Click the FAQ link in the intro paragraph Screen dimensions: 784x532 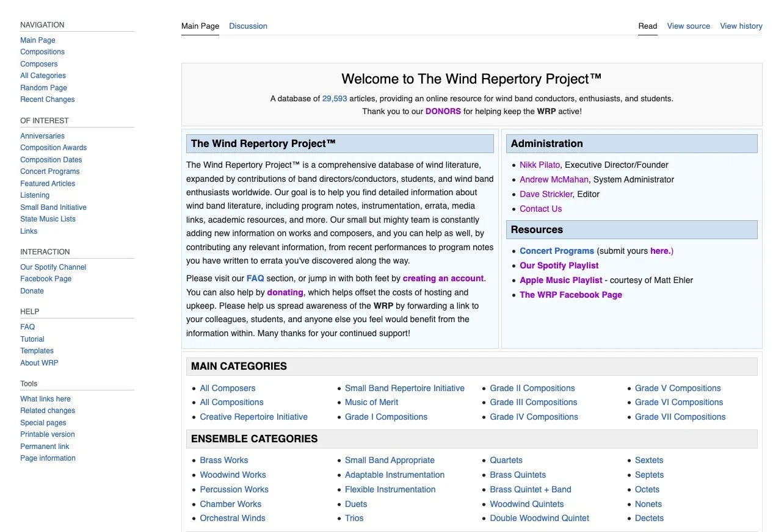(255, 278)
